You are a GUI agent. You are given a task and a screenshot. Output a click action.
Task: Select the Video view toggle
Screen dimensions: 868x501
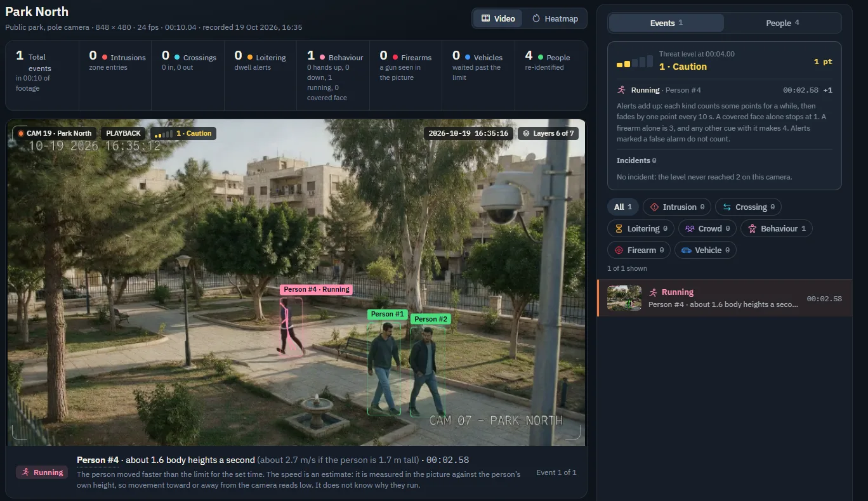(498, 18)
